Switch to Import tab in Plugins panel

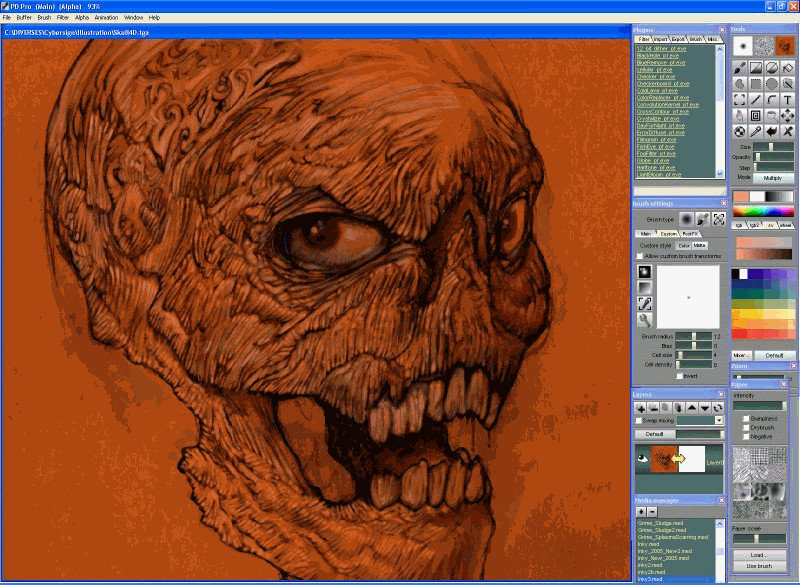661,39
